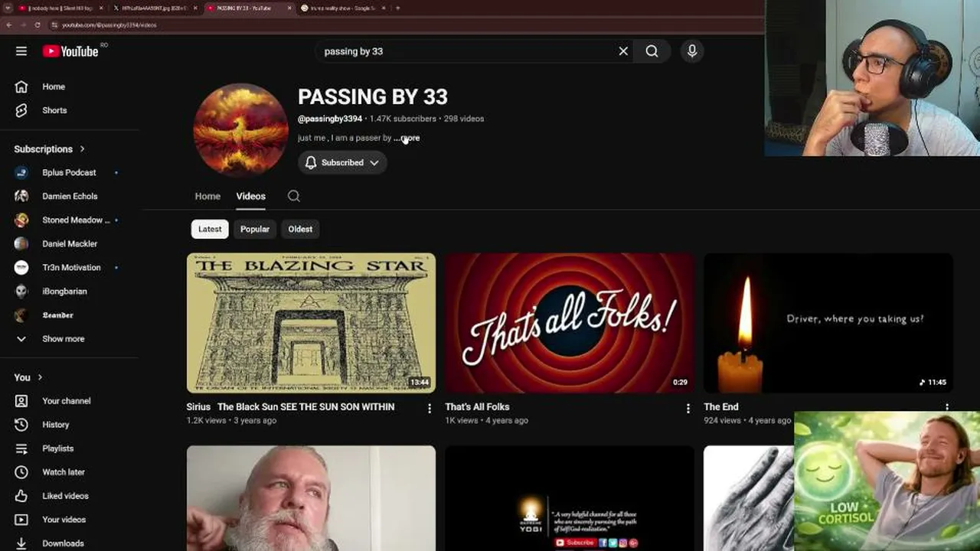Play The Blazing Star video thumbnail

[311, 323]
